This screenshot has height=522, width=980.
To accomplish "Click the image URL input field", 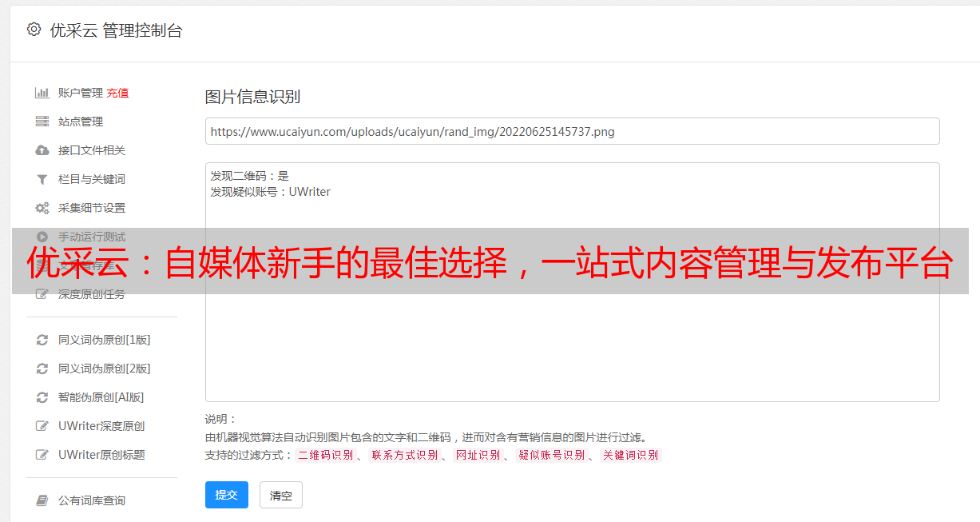I will tap(572, 131).
